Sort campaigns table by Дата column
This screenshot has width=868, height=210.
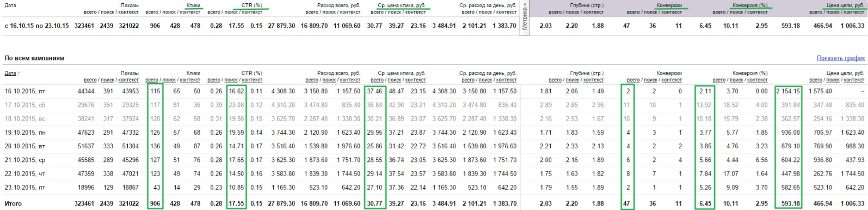click(10, 73)
